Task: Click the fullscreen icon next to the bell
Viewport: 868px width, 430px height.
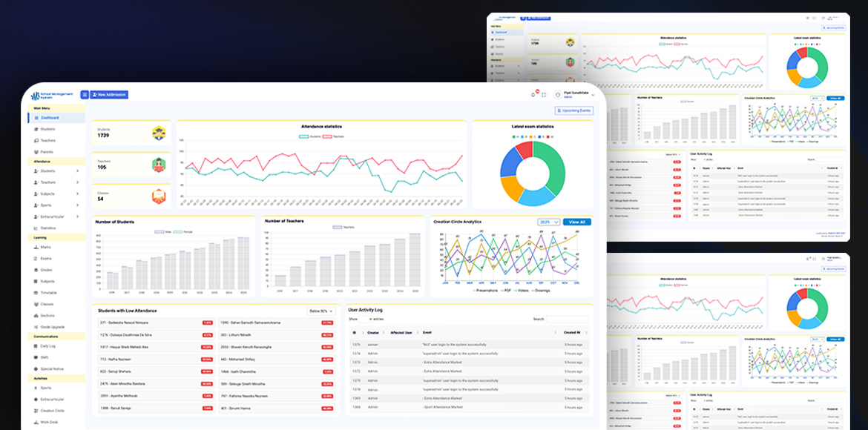Action: tap(544, 95)
